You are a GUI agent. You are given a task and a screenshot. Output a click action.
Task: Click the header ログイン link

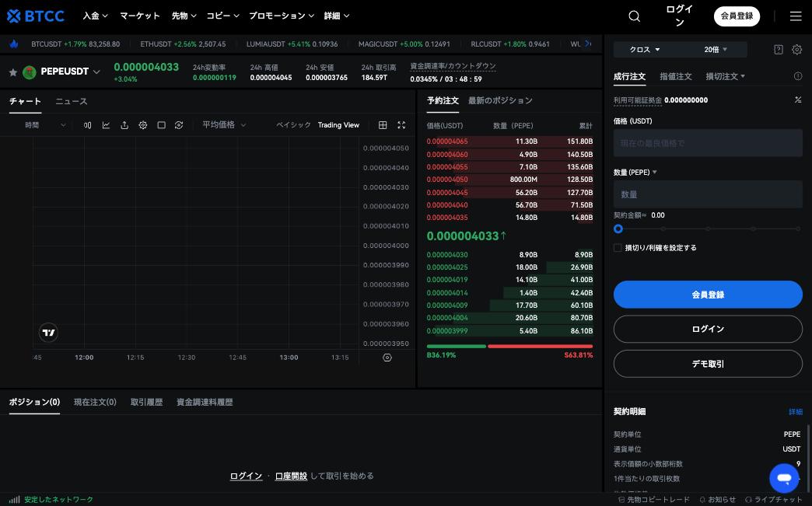click(680, 16)
